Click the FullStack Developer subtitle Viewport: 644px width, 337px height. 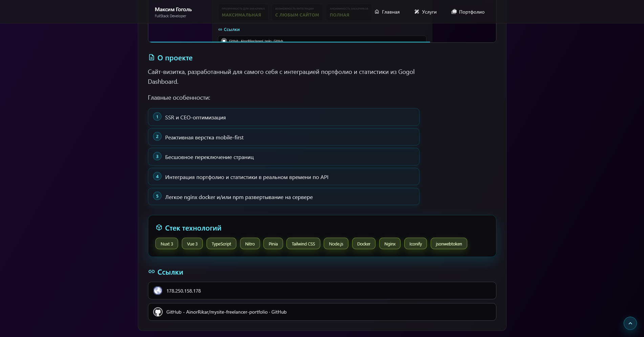pos(170,16)
